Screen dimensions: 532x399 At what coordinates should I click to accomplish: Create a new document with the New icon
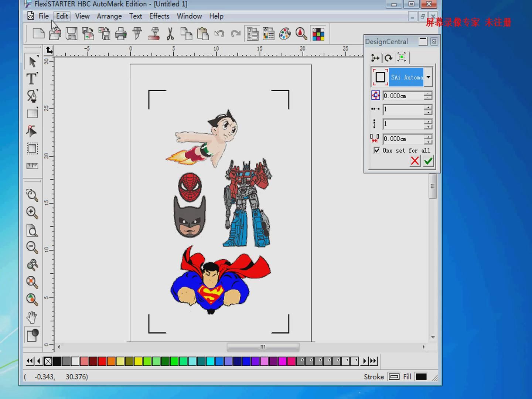(38, 34)
